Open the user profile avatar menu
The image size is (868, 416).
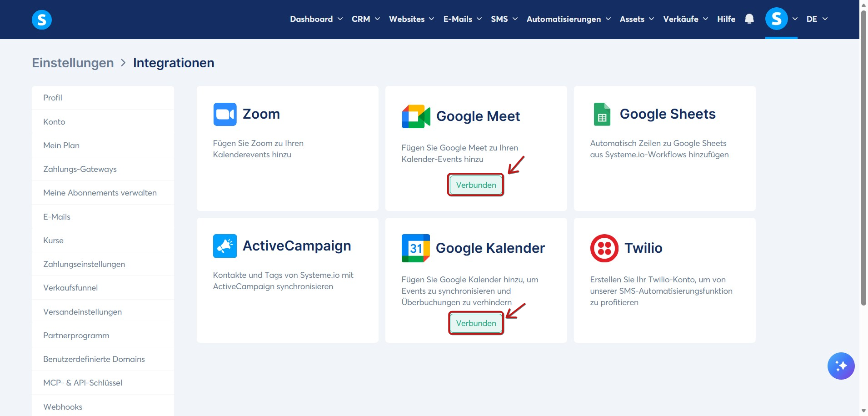(x=777, y=19)
